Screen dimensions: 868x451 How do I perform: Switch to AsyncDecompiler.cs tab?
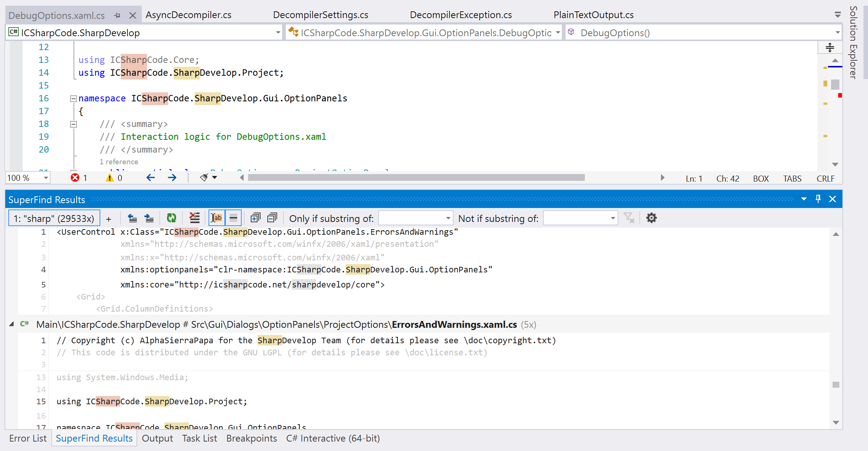click(189, 15)
